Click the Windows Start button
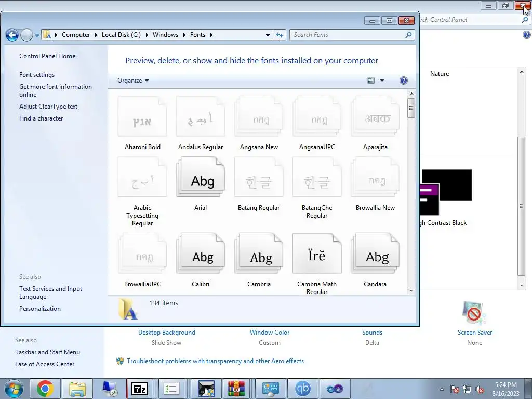Image resolution: width=532 pixels, height=399 pixels. pos(14,389)
